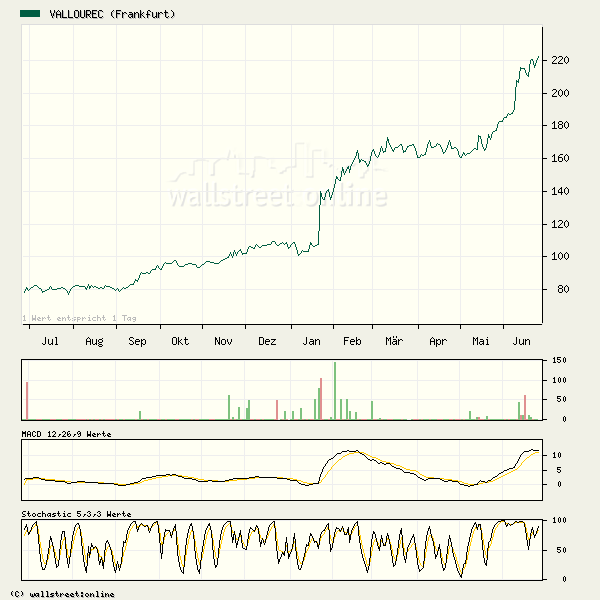Viewport: 600px width, 600px height.
Task: Click the Aug month label
Action: point(94,341)
